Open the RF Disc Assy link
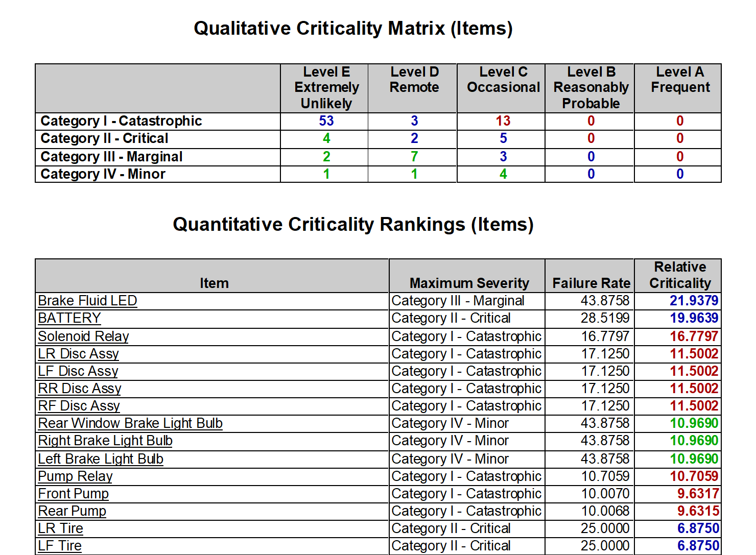The width and height of the screenshot is (756, 555). click(x=79, y=406)
